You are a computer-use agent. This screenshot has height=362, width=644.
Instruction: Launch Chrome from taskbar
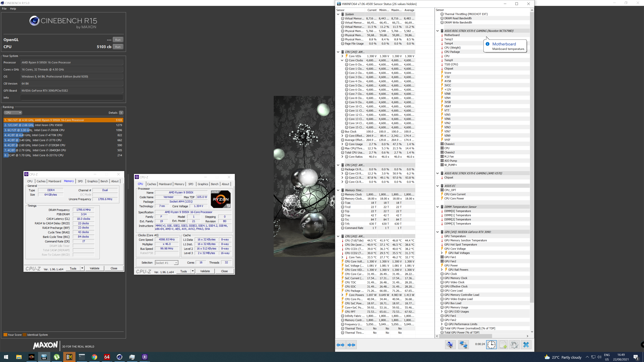(94, 357)
